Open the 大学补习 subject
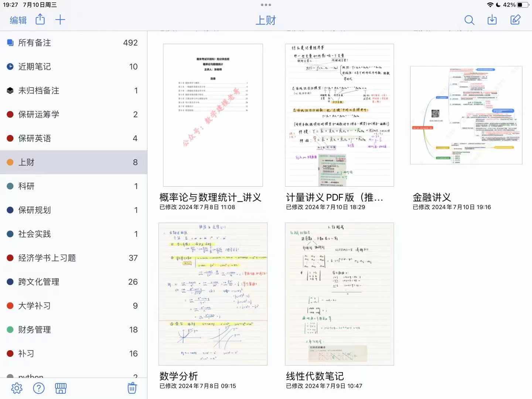532x399 pixels. 74,306
